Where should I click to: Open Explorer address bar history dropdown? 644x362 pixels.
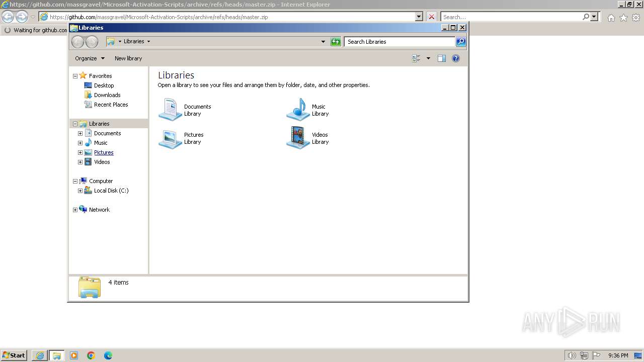pyautogui.click(x=323, y=42)
